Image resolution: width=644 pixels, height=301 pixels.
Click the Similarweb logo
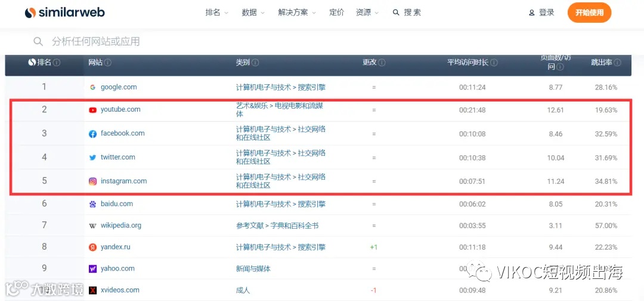click(x=64, y=13)
